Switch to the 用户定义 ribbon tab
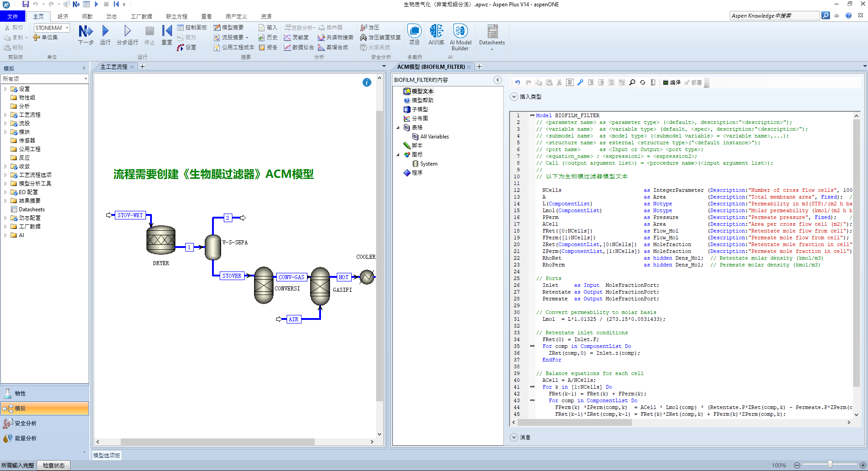Image resolution: width=868 pixels, height=471 pixels. tap(236, 16)
